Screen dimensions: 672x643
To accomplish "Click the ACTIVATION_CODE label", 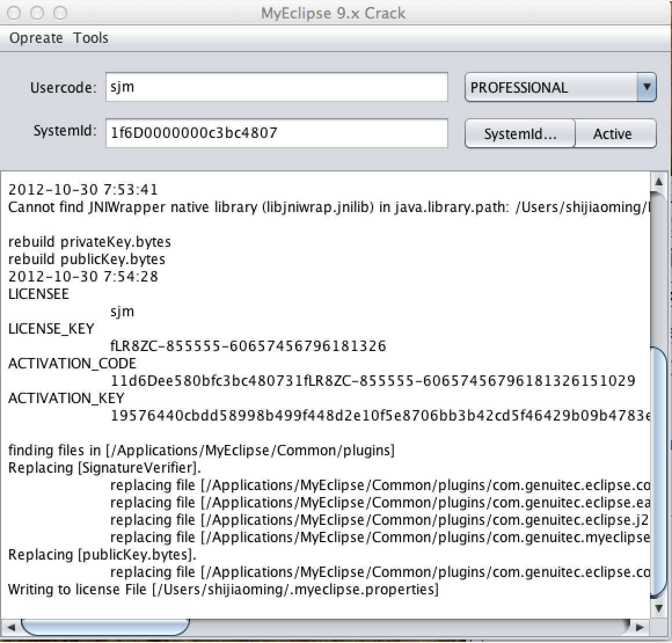I will pyautogui.click(x=72, y=364).
